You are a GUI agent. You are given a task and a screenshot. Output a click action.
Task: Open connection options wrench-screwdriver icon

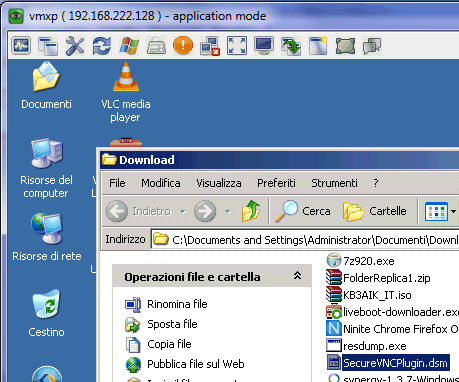(75, 46)
